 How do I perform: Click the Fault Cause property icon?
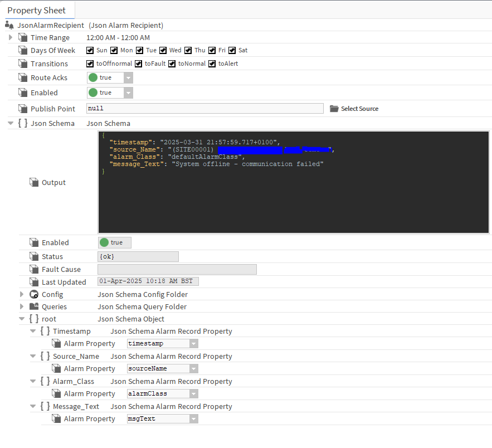point(34,269)
